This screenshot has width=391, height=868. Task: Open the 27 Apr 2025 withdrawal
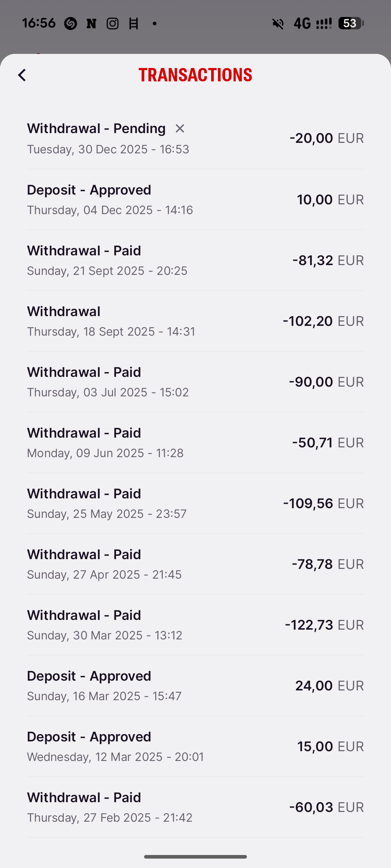pos(195,564)
